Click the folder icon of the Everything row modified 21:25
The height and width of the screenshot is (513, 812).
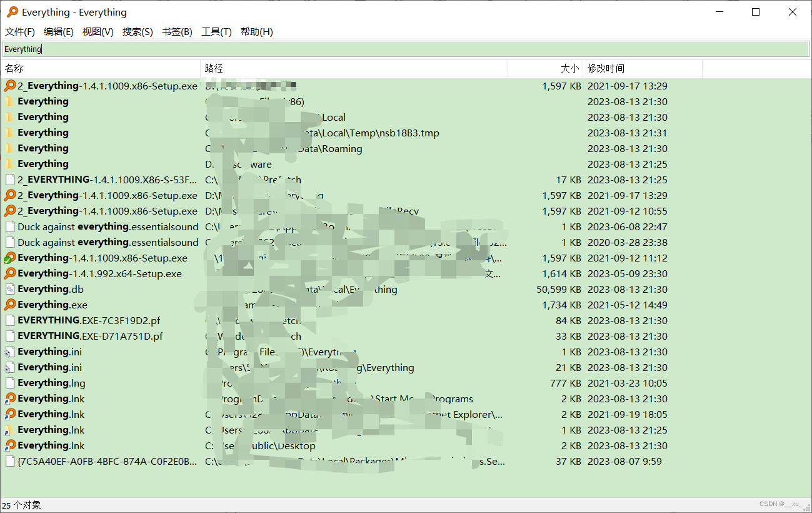[x=10, y=164]
